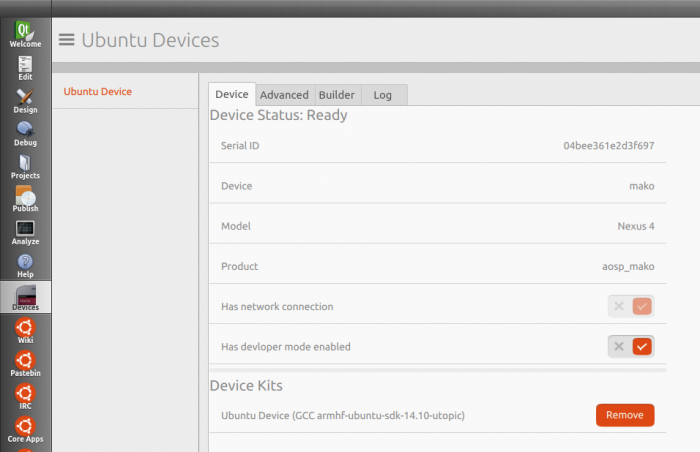Toggle the developer mode enabled switch
This screenshot has height=452, width=700.
[631, 347]
